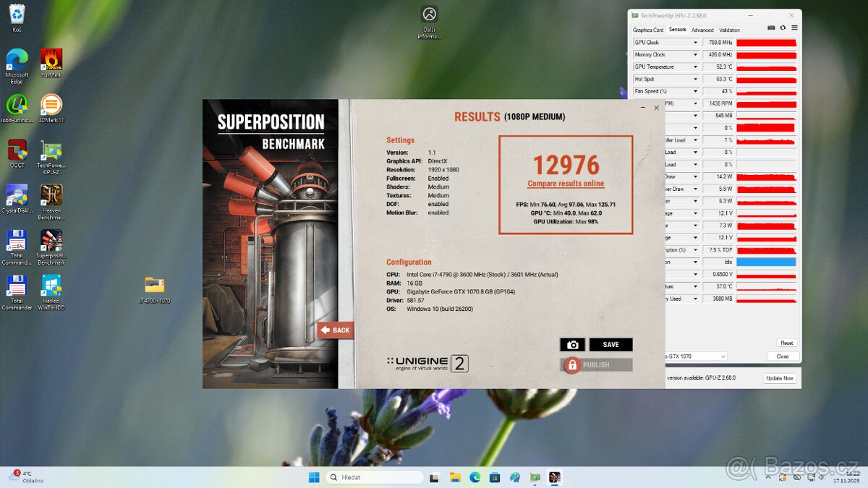
Task: Click the refresh icon in GPU-Z toolbar
Action: 783,28
